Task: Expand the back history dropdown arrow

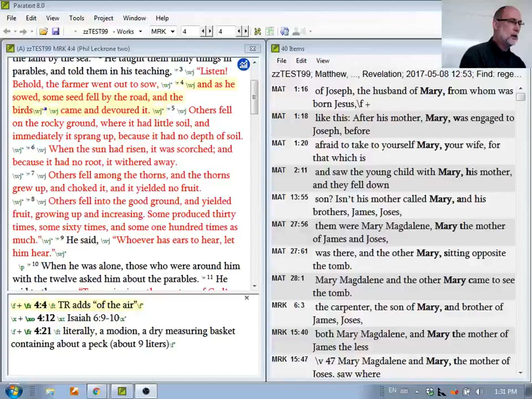Action: coord(15,31)
